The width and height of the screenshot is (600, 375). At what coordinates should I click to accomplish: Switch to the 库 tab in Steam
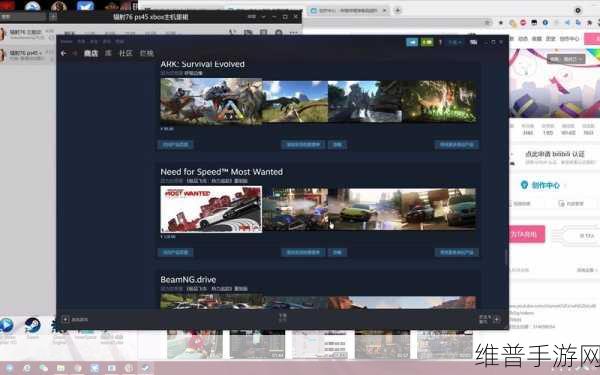pos(108,53)
